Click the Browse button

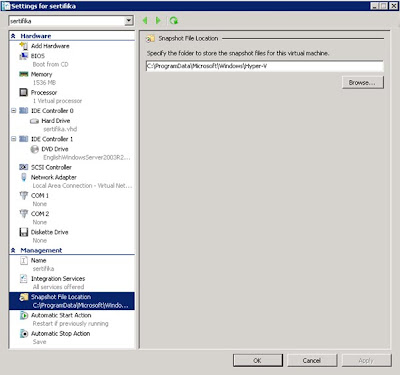click(363, 83)
